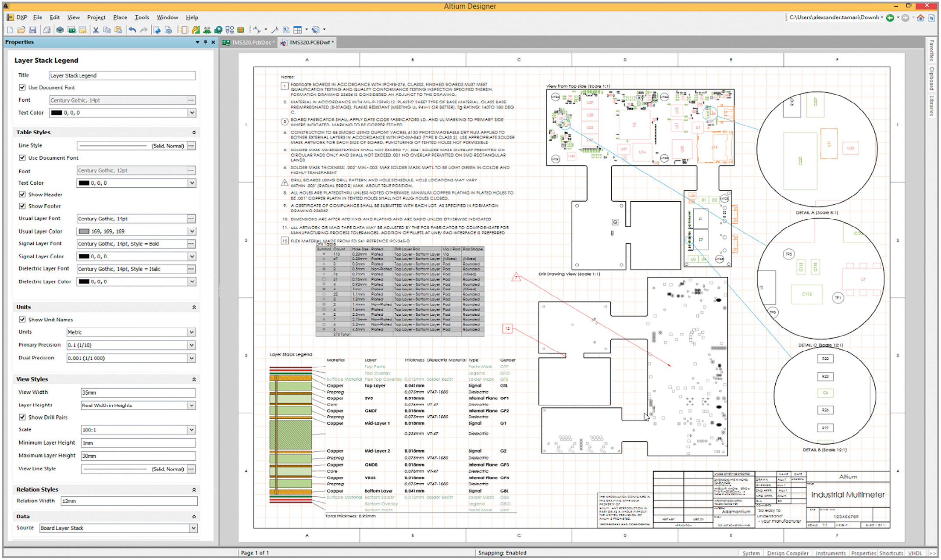Collapse the Relation Styles section
Screen dimensions: 941x560
[x=194, y=490]
